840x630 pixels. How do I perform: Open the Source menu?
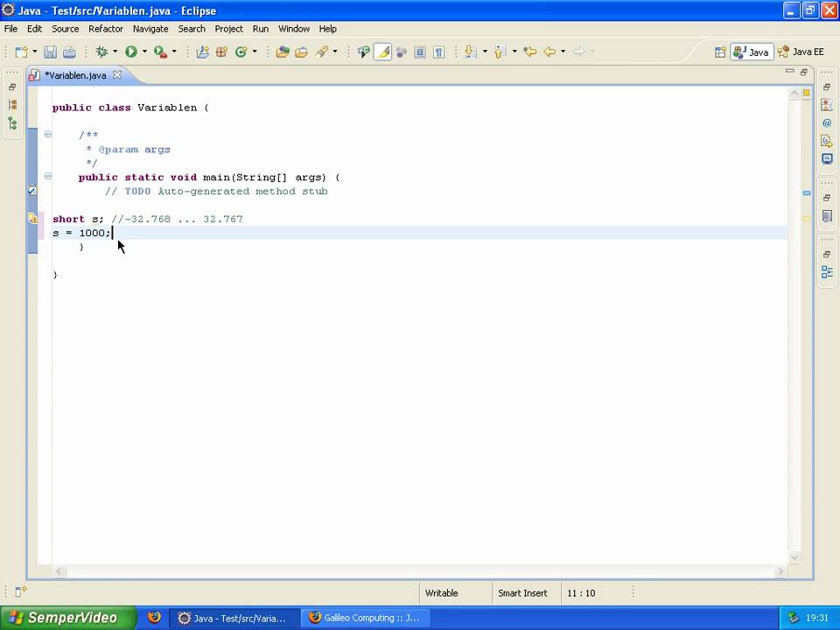coord(66,29)
